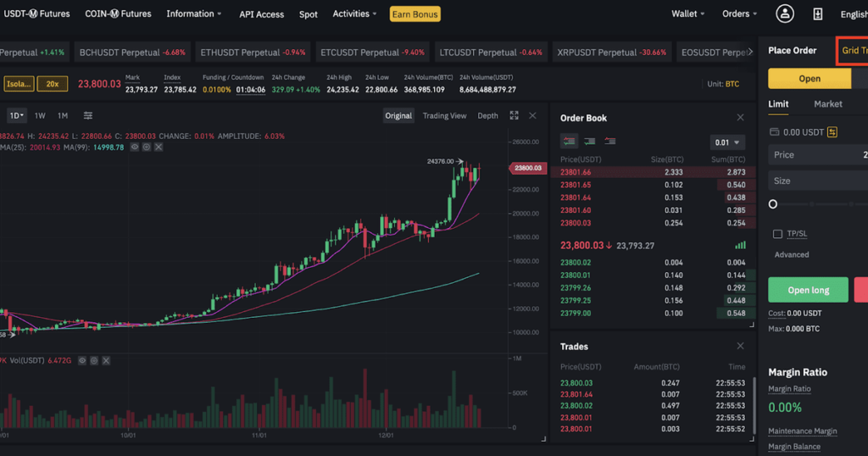The height and width of the screenshot is (456, 868).
Task: Select the Open position tab button
Action: tap(810, 79)
